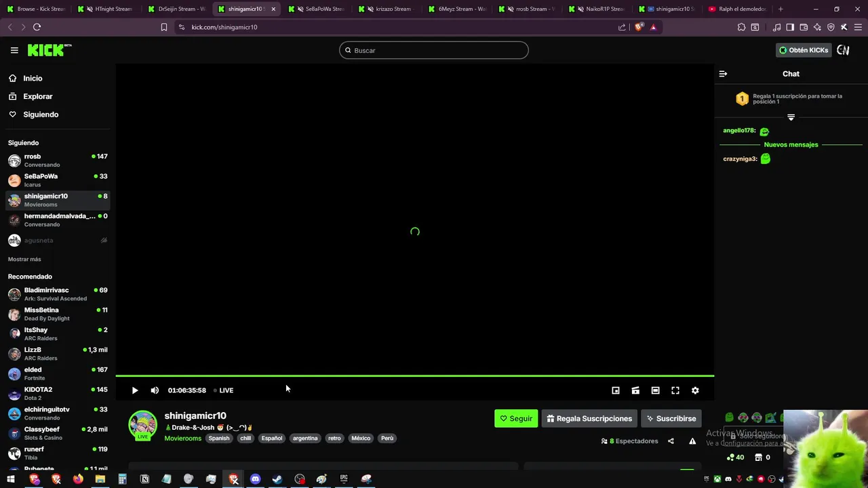
Task: Report stream with warning triangle icon
Action: [x=692, y=441]
